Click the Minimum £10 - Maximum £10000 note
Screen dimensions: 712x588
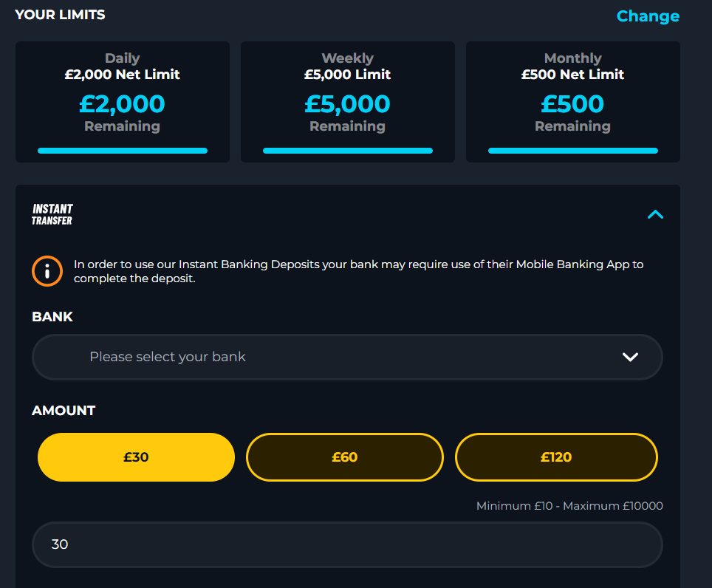pyautogui.click(x=569, y=506)
